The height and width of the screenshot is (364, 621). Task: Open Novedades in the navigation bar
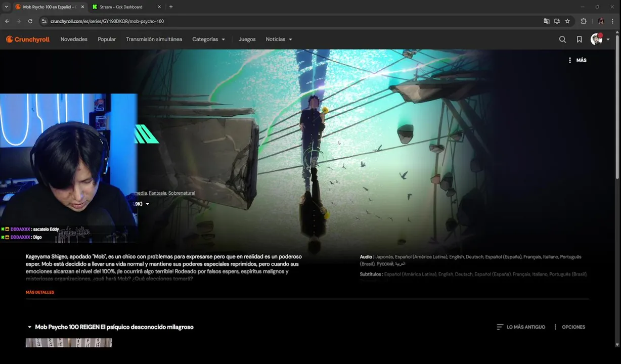tap(74, 39)
